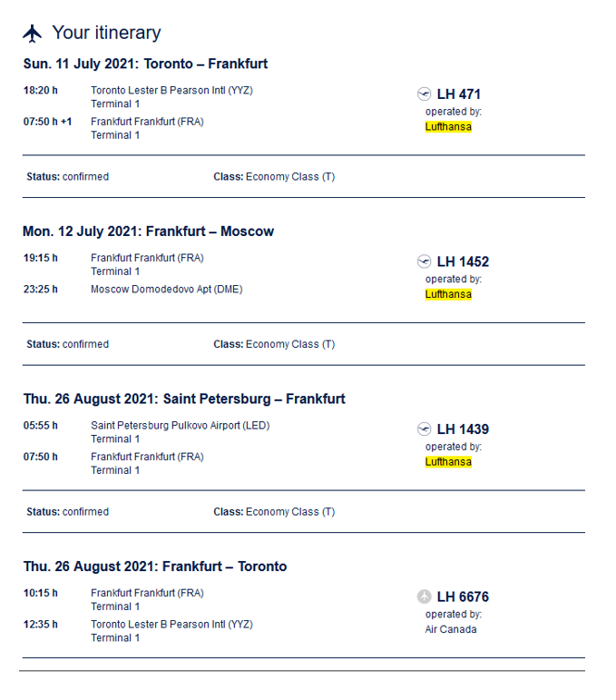Click the 18:20 h departure time
616x700 pixels.
[x=40, y=90]
